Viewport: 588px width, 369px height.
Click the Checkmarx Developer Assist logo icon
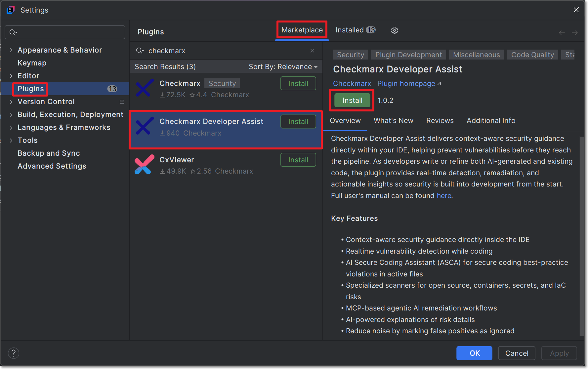coord(145,126)
